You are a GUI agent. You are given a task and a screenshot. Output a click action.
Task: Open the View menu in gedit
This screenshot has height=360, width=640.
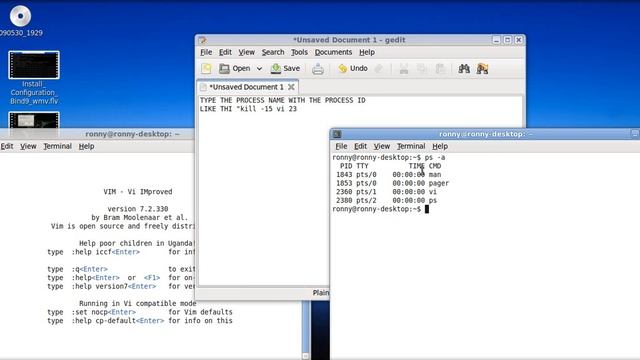[x=247, y=52]
